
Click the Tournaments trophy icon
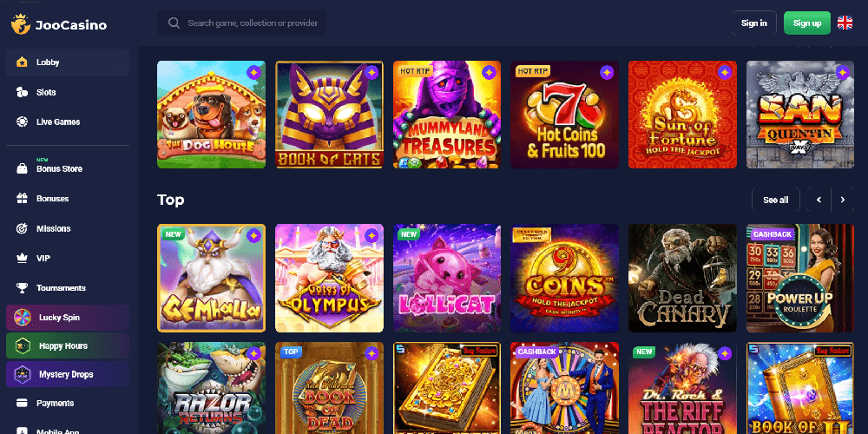tap(23, 288)
